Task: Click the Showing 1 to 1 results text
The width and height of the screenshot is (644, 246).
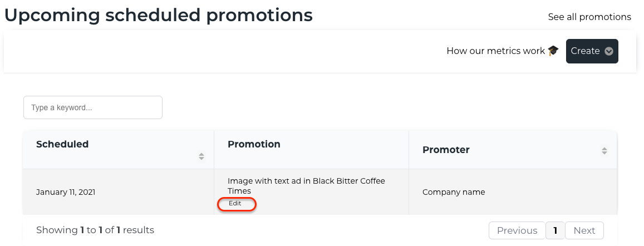Action: coord(95,230)
